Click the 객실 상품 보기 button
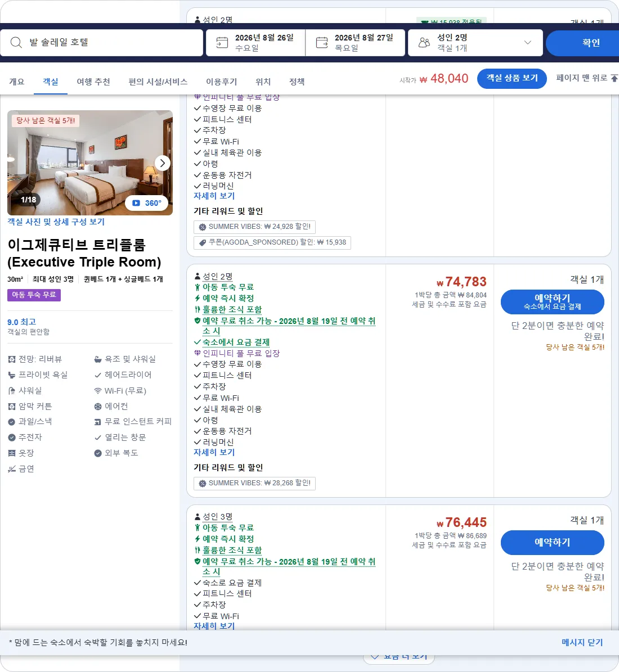 click(512, 78)
